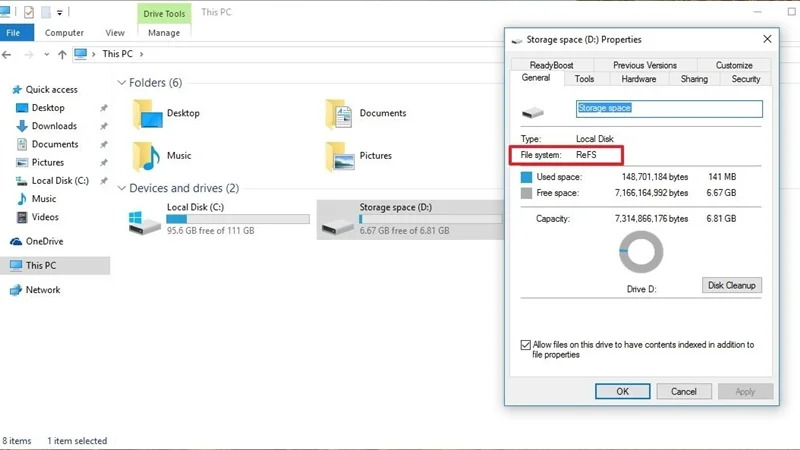Click the Storage space (D:) usage bar
800x450 pixels.
click(431, 219)
